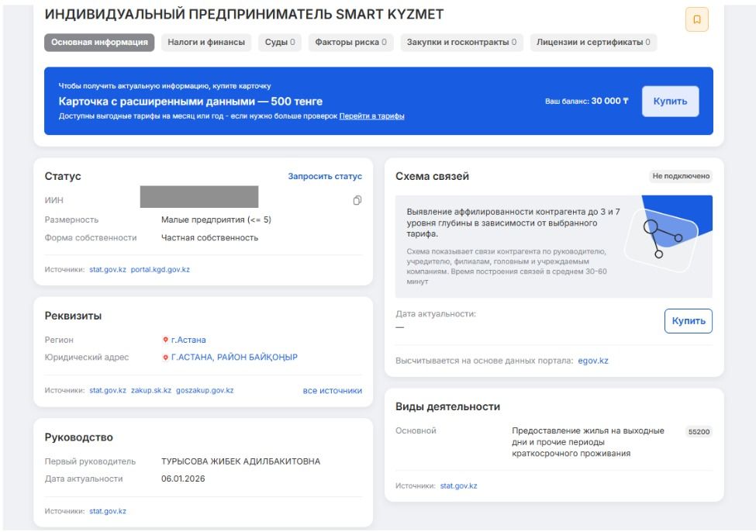Show все источники in Реквизиты

[x=332, y=391]
